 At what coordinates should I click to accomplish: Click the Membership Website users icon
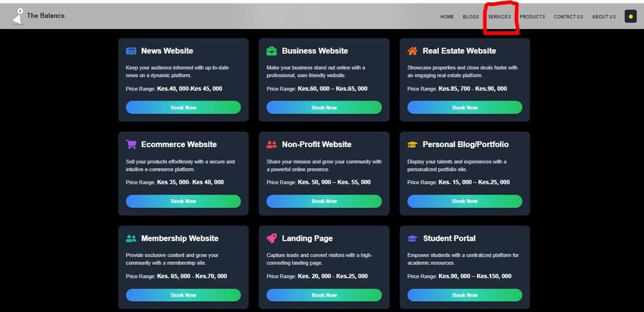131,238
